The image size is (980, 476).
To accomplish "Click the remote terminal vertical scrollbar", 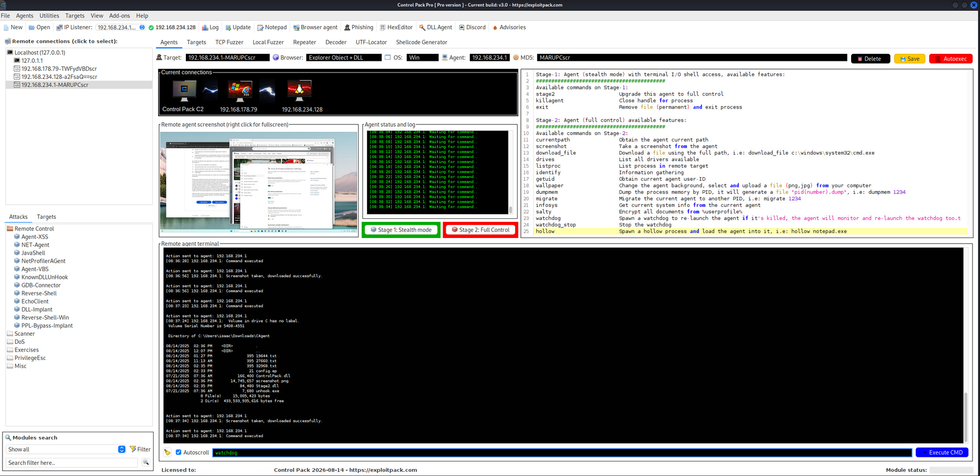I will pos(965,417).
